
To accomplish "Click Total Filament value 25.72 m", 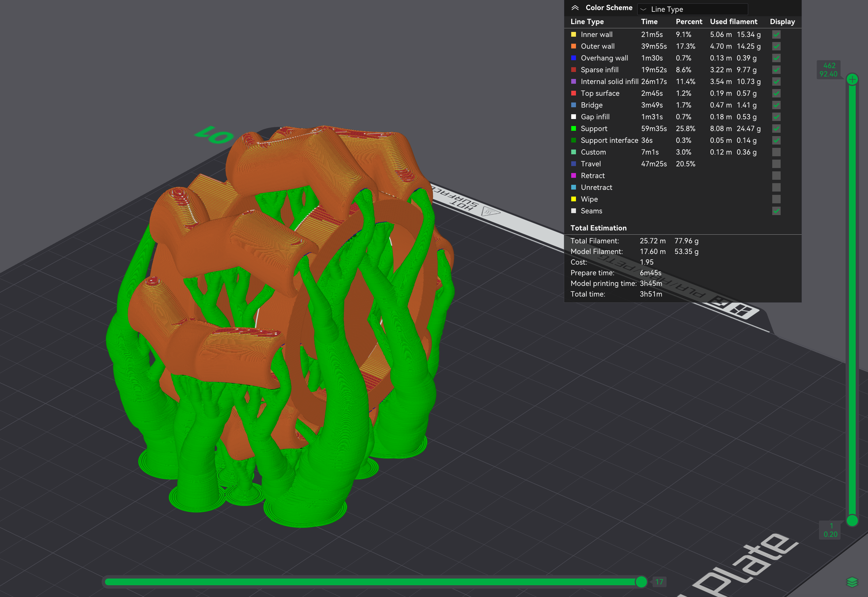I will point(653,241).
